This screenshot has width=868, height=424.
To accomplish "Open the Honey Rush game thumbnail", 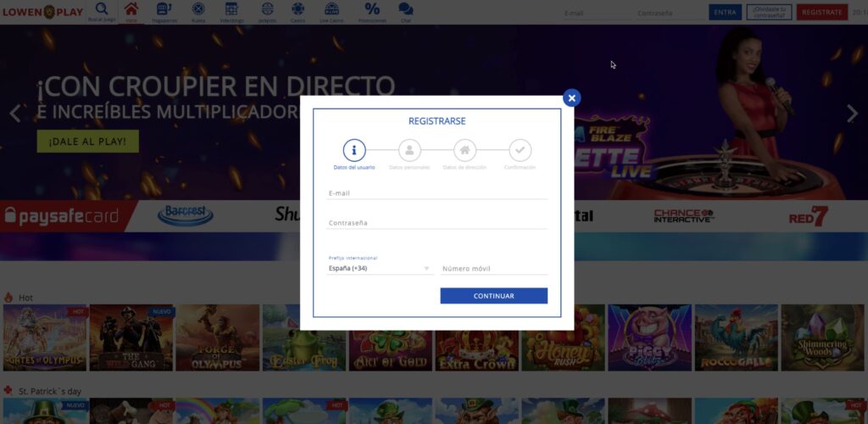I will click(563, 338).
